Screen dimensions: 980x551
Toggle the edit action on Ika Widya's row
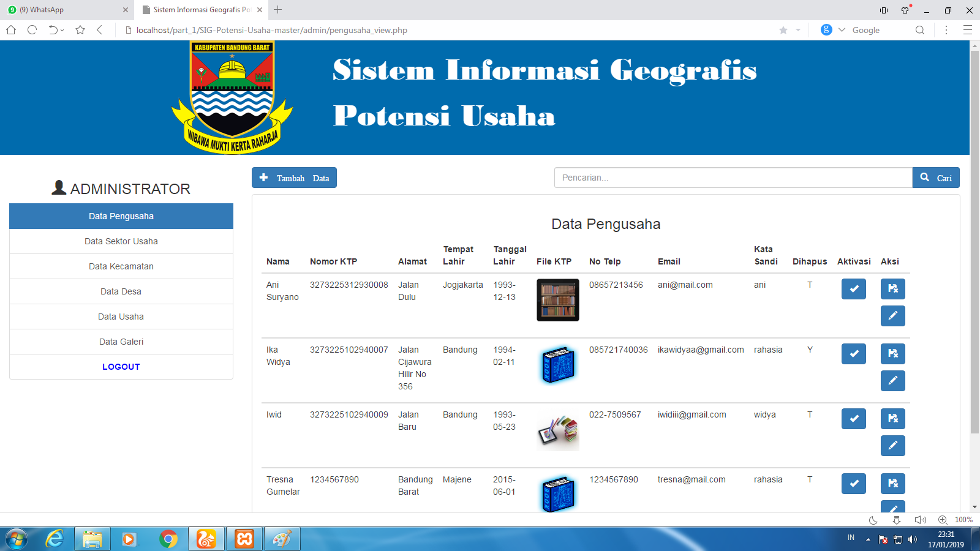point(892,381)
